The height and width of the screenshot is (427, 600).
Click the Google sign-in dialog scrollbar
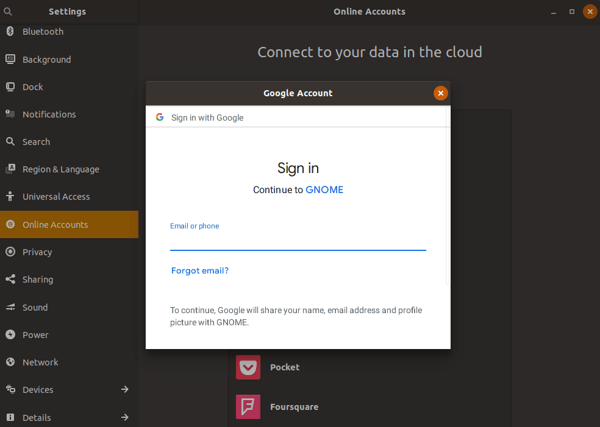click(x=447, y=195)
